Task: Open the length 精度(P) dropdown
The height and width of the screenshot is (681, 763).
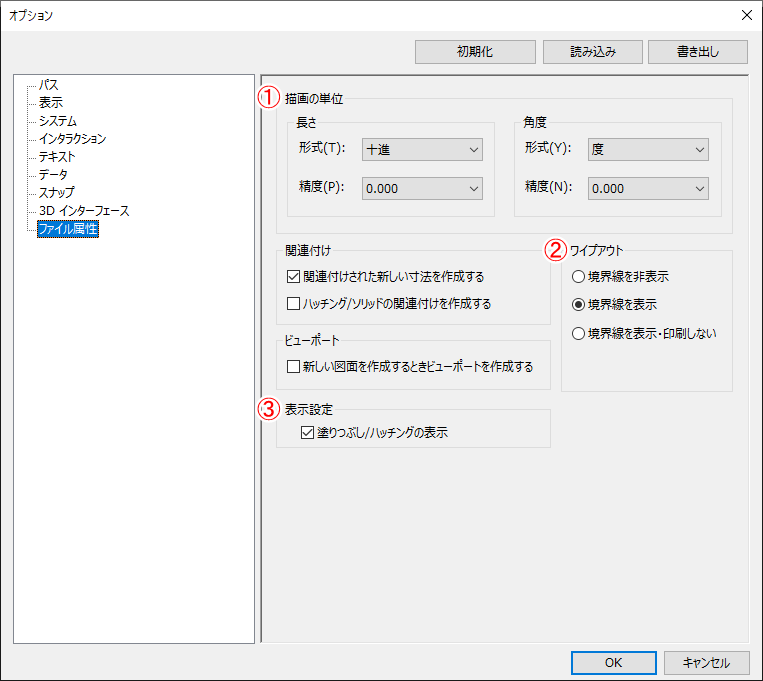Action: 422,188
